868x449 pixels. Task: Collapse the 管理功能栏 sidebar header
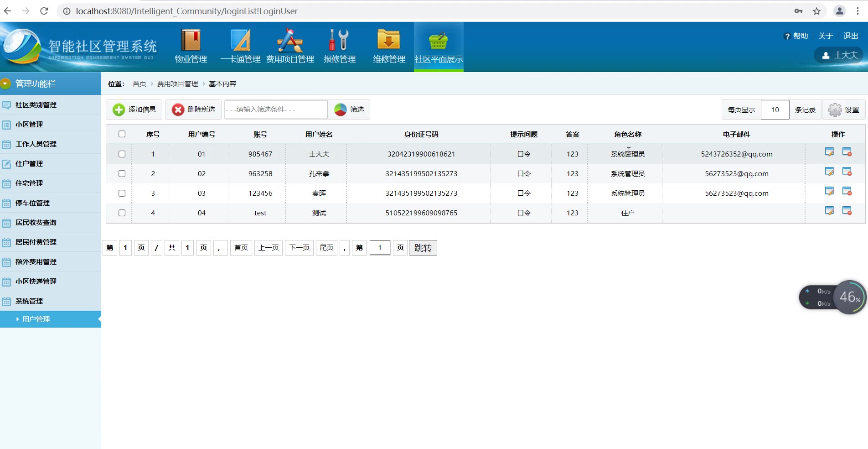(x=51, y=84)
